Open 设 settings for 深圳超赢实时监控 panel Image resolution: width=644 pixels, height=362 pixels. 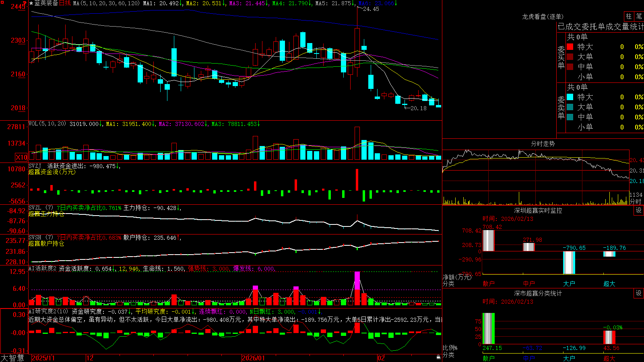point(639,210)
